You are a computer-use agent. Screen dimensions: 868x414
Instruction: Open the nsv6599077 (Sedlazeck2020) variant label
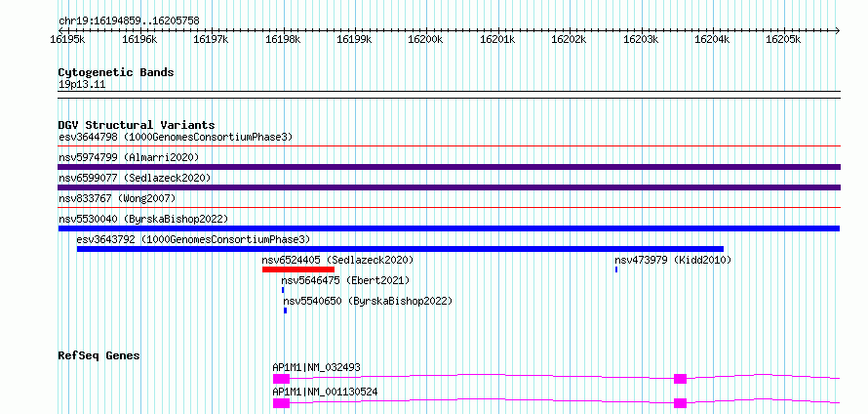point(135,178)
